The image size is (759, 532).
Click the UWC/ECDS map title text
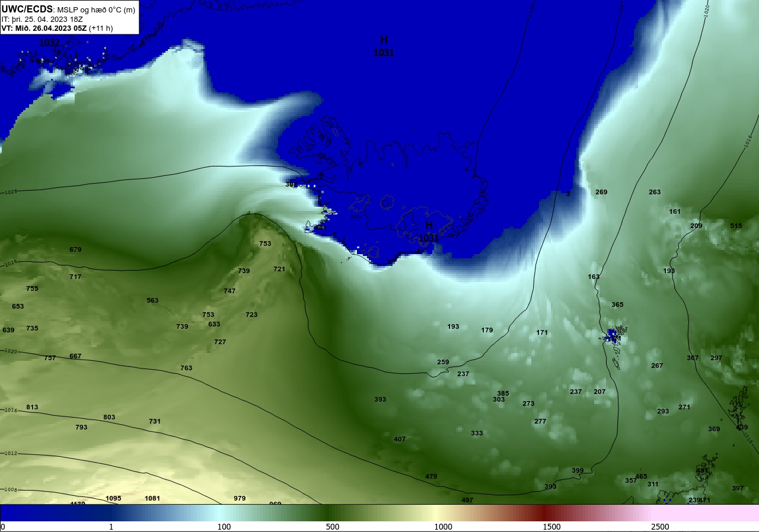click(x=27, y=9)
